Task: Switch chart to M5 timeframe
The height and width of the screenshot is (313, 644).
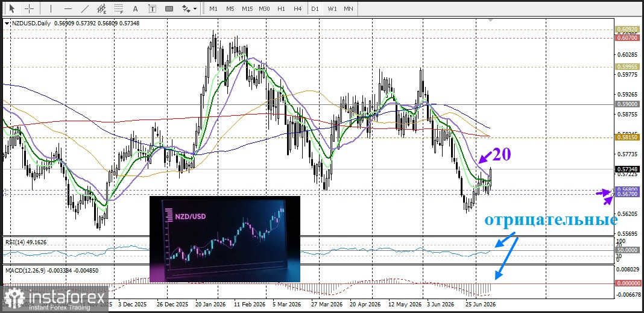Action: 230,8
